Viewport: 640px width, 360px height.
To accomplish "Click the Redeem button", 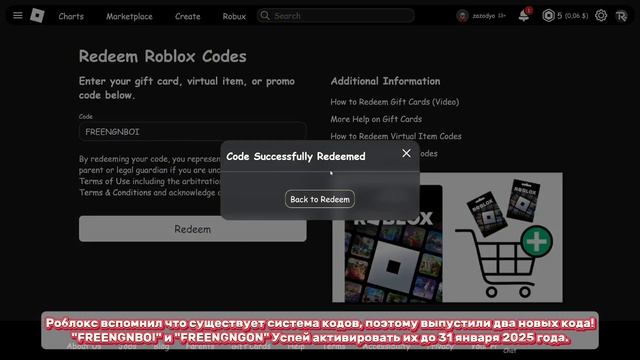I will pyautogui.click(x=193, y=229).
